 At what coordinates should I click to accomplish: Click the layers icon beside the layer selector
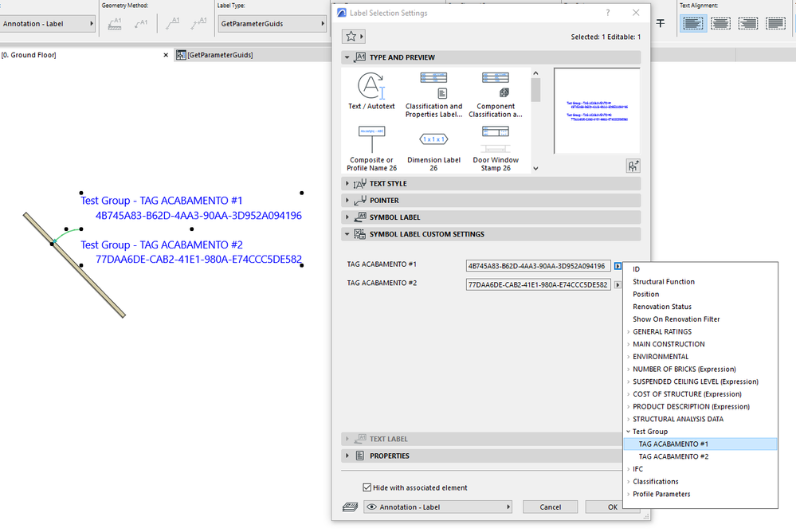click(x=349, y=507)
